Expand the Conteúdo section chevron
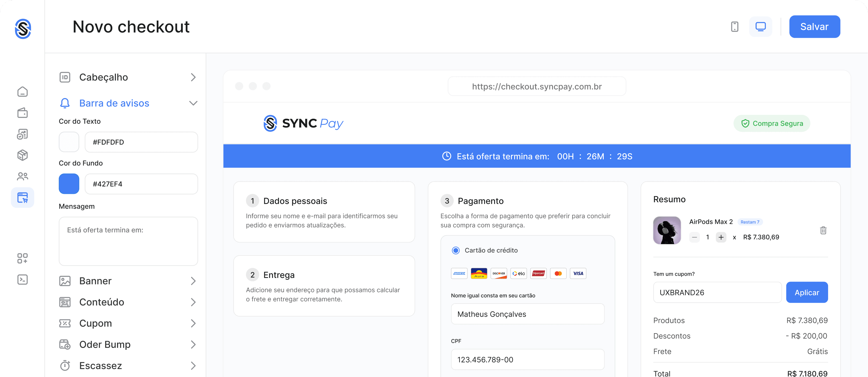 (x=193, y=302)
